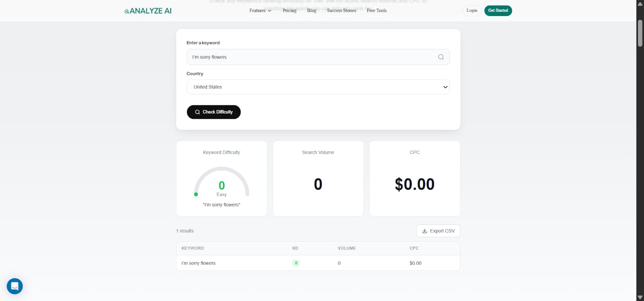The height and width of the screenshot is (301, 644).
Task: Click the KEYWORD column header
Action: 192,248
